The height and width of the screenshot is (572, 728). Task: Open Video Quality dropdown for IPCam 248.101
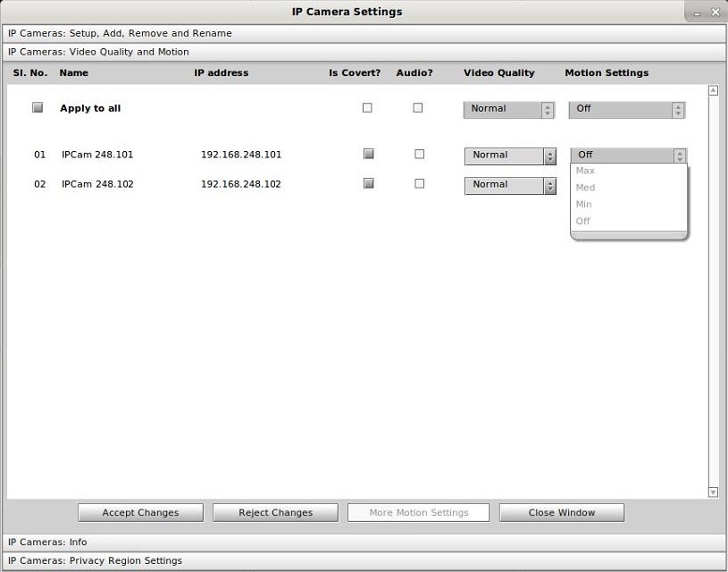510,156
